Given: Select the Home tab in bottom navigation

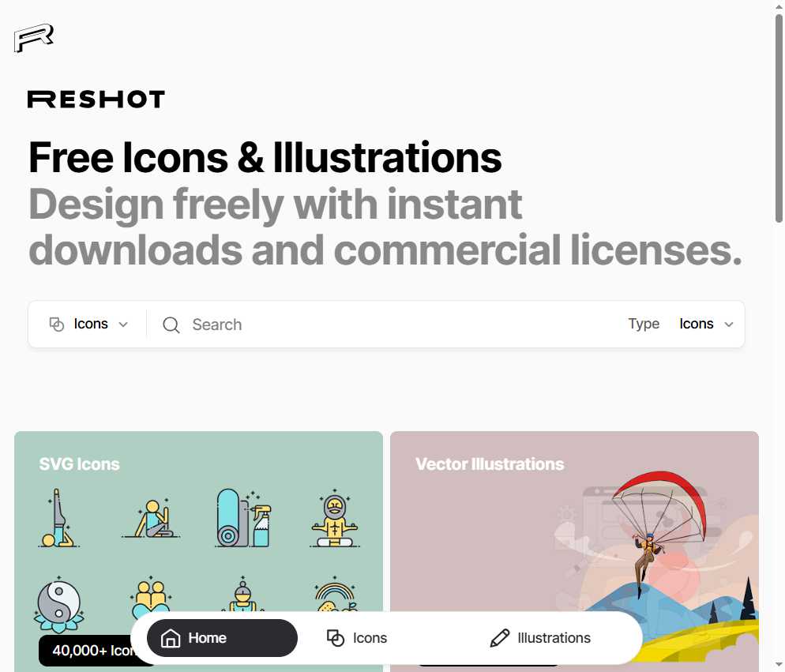Looking at the screenshot, I should pos(222,638).
